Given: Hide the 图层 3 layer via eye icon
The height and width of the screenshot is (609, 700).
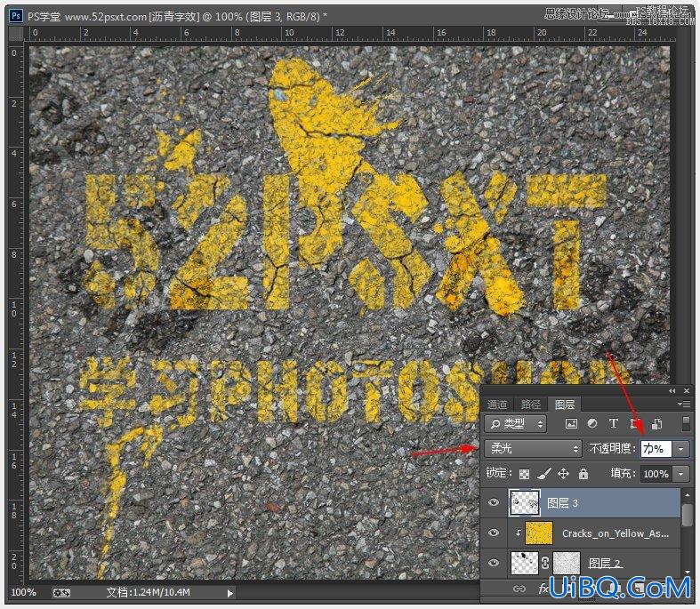Looking at the screenshot, I should (494, 503).
